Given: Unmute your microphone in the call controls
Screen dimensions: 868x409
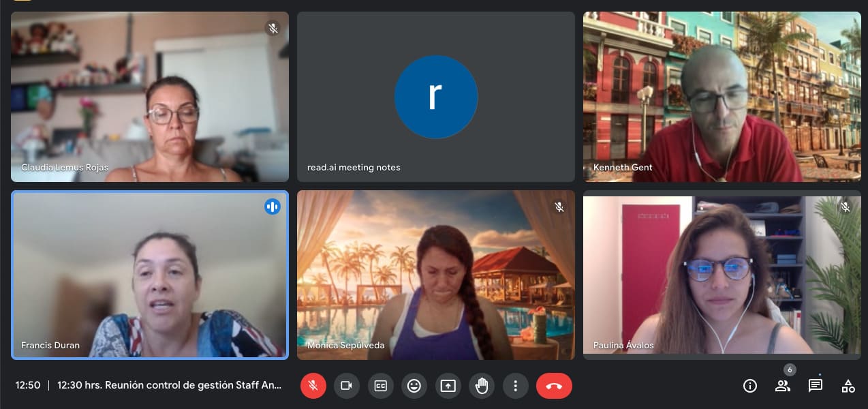Looking at the screenshot, I should click(313, 386).
